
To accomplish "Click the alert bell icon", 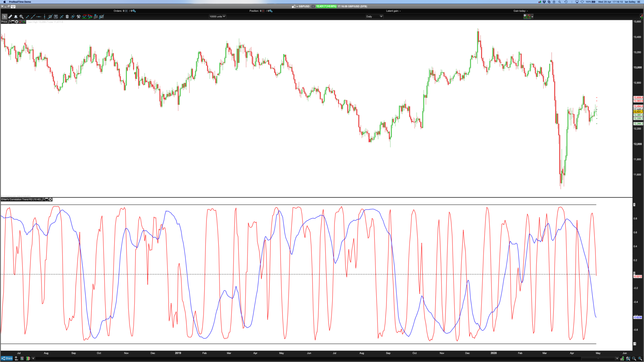I will point(16,17).
